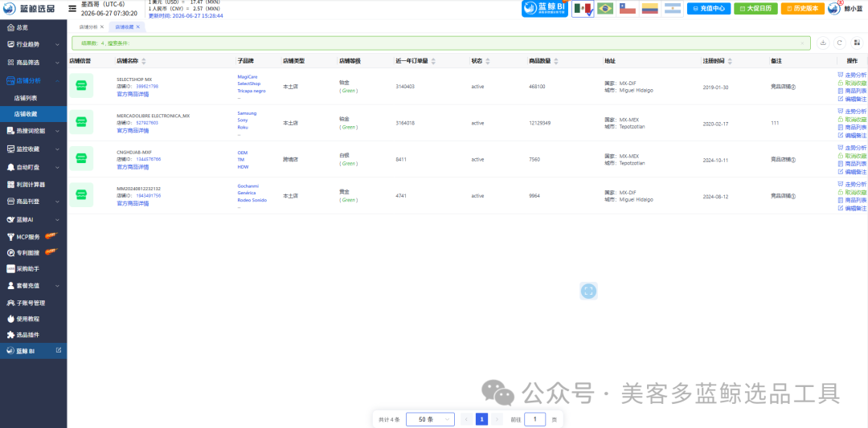Click the download export icon

[x=823, y=43]
